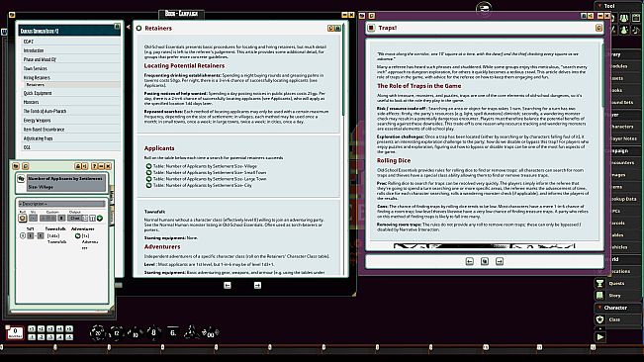Select the -1 modifier button
Viewport: 644px width, 362px height.
(x=32, y=337)
